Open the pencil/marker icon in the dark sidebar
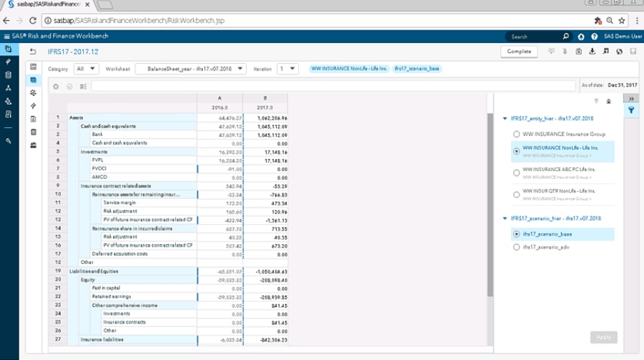The width and height of the screenshot is (644, 360). (x=8, y=62)
